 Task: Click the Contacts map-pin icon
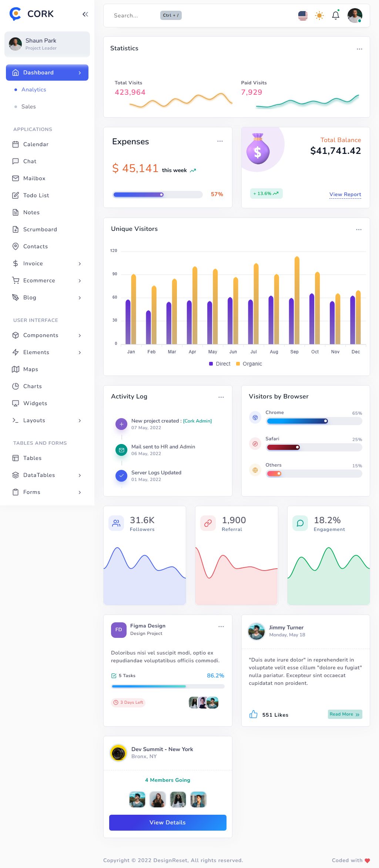click(x=16, y=246)
